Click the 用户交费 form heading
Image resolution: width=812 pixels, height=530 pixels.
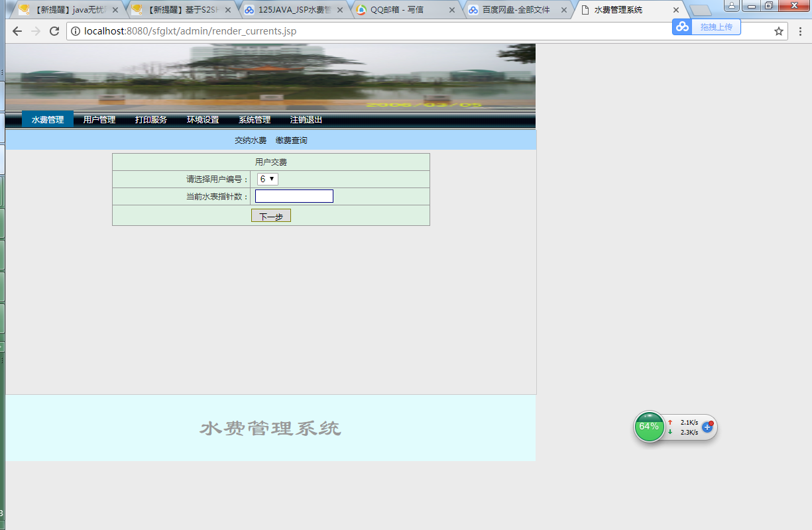271,162
